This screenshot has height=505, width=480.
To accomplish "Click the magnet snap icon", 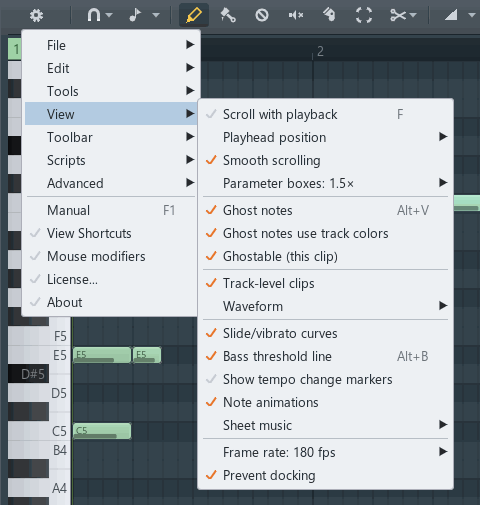I will click(x=94, y=15).
